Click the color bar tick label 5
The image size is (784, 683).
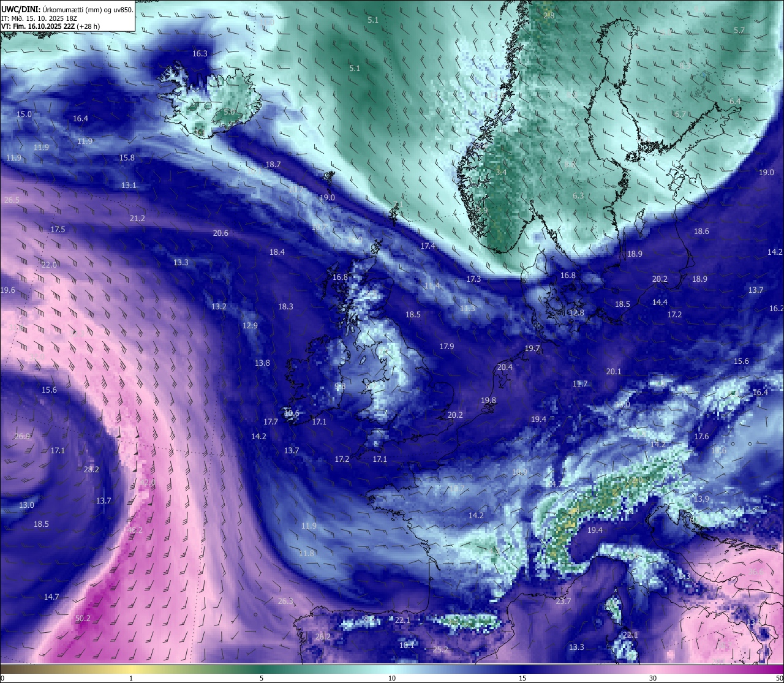262,678
